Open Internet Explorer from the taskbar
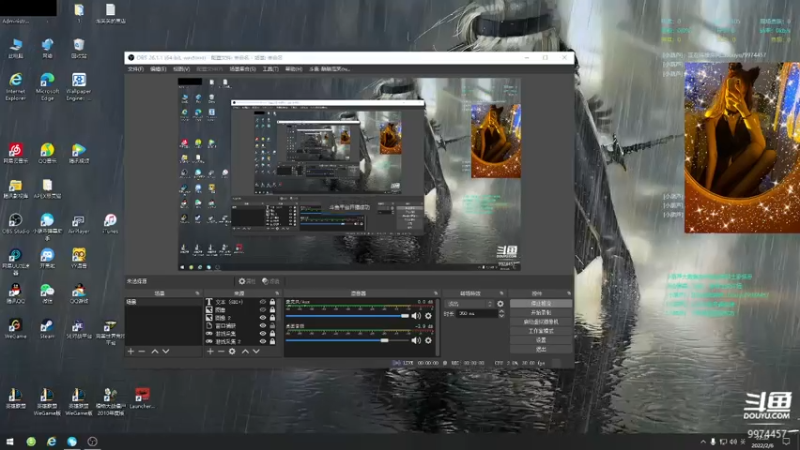 point(52,441)
